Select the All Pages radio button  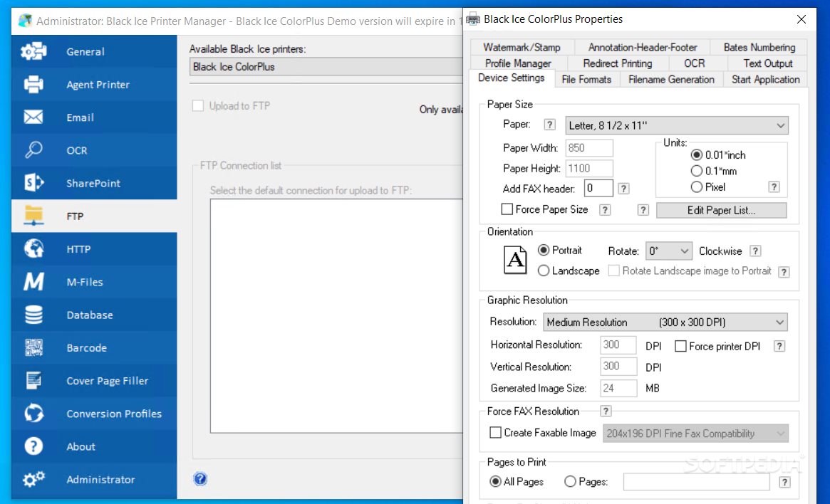pos(495,481)
